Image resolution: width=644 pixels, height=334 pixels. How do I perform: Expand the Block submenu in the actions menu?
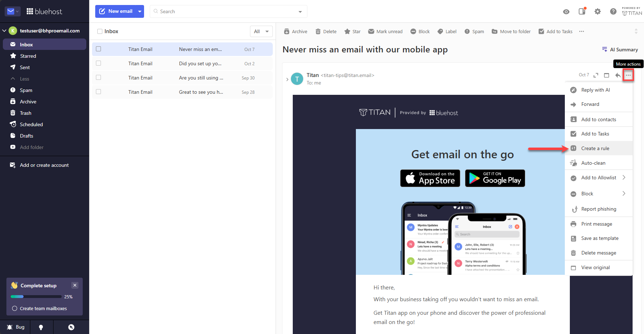(624, 194)
